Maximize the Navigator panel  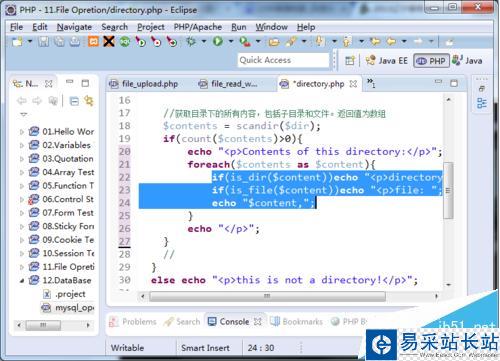point(85,83)
